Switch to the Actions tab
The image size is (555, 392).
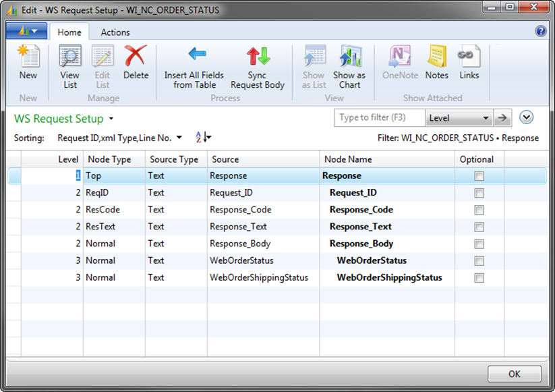pos(115,32)
